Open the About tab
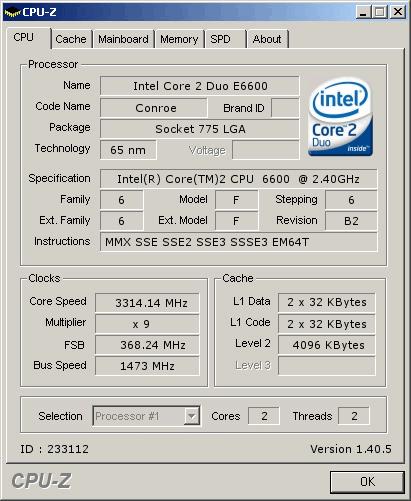 [x=267, y=39]
